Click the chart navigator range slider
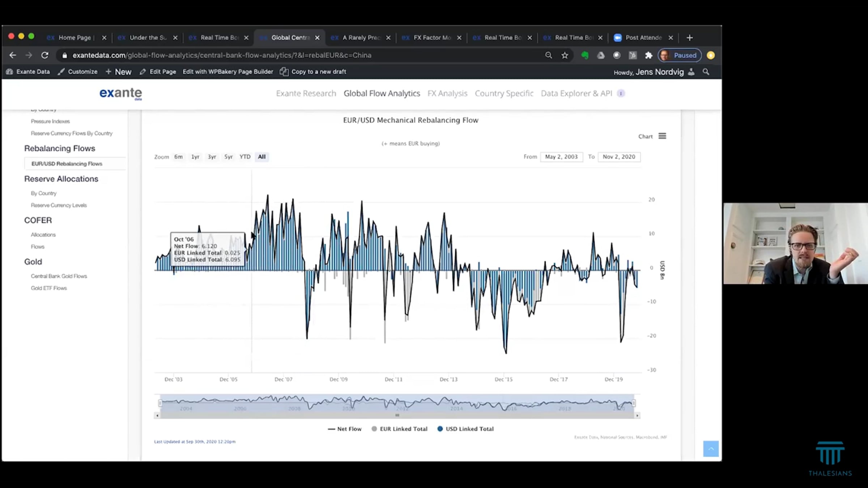This screenshot has width=868, height=488. pos(397,403)
